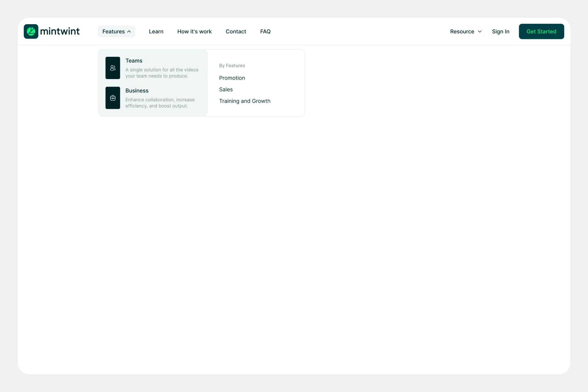Open Training and Growth link
Screen dimensions: 588x392
(x=245, y=101)
